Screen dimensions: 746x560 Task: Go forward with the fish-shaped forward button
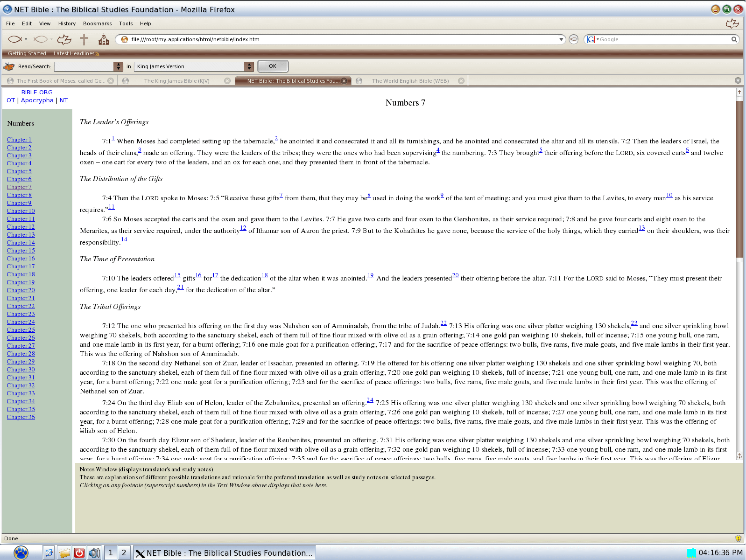[x=40, y=39]
